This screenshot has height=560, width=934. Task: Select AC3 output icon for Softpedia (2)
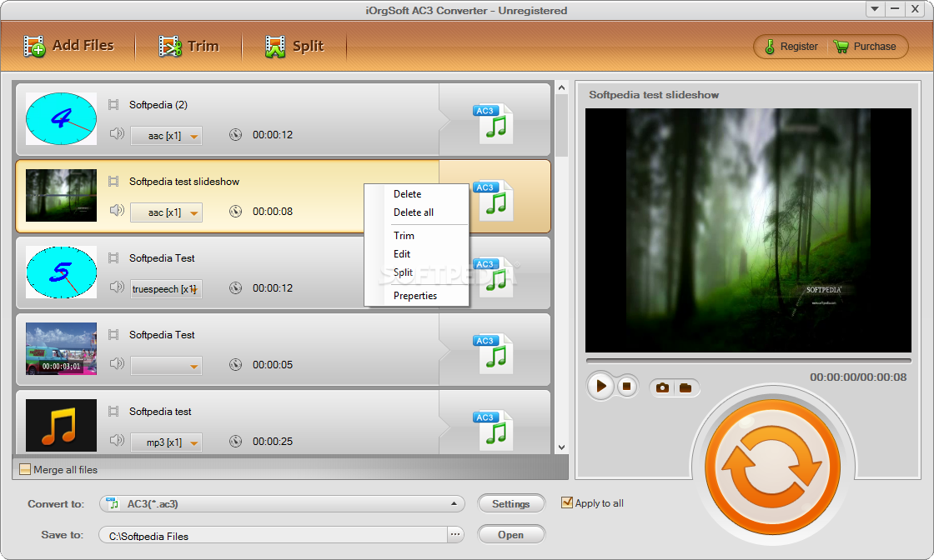pos(493,123)
